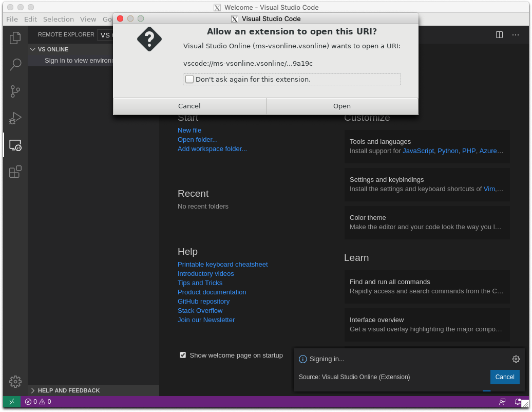Open GitHub repository link
532x412 pixels.
203,302
